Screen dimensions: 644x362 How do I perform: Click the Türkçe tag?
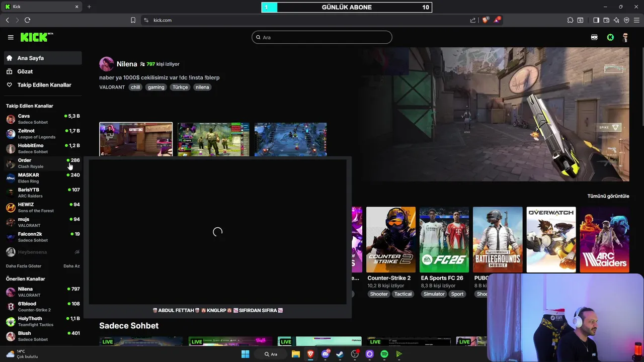(180, 87)
